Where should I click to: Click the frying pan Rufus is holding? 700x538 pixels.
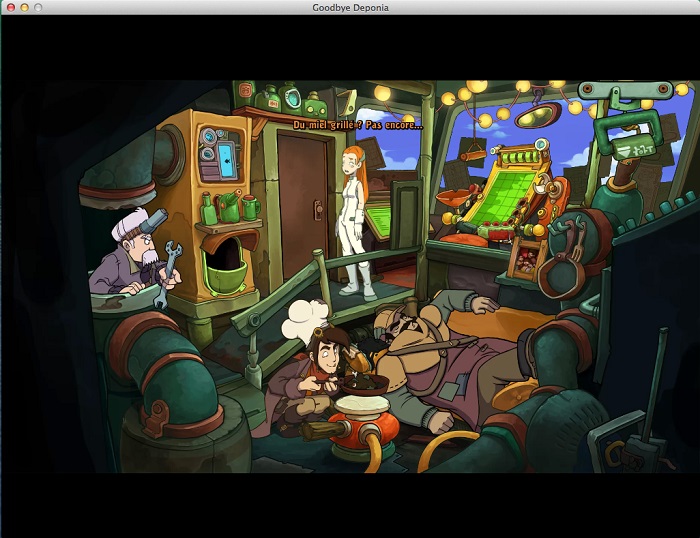[366, 384]
